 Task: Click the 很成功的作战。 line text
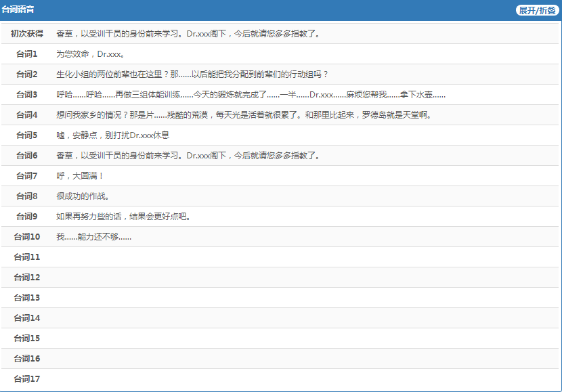click(83, 196)
